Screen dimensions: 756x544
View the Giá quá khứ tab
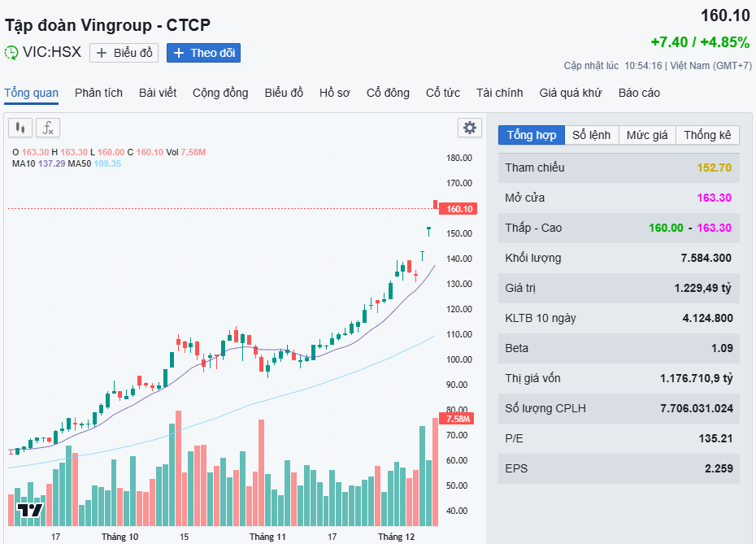click(571, 93)
